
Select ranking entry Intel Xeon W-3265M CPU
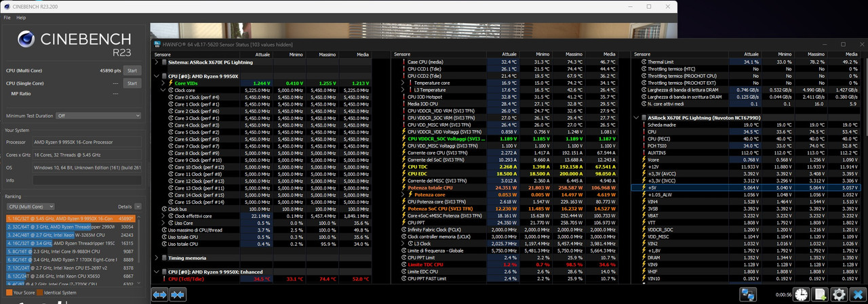71,235
